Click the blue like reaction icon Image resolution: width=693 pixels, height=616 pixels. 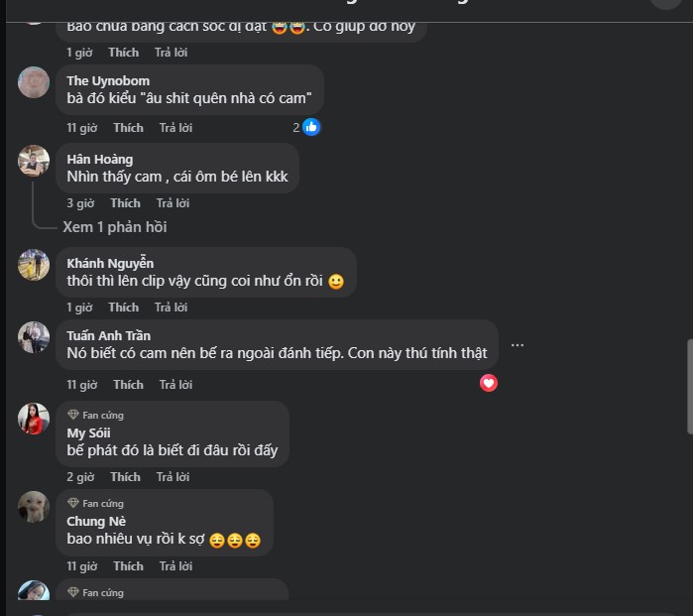pyautogui.click(x=311, y=127)
